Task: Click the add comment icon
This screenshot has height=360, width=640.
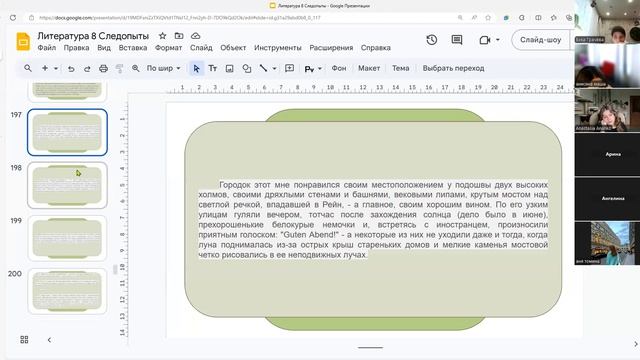Action: click(289, 68)
